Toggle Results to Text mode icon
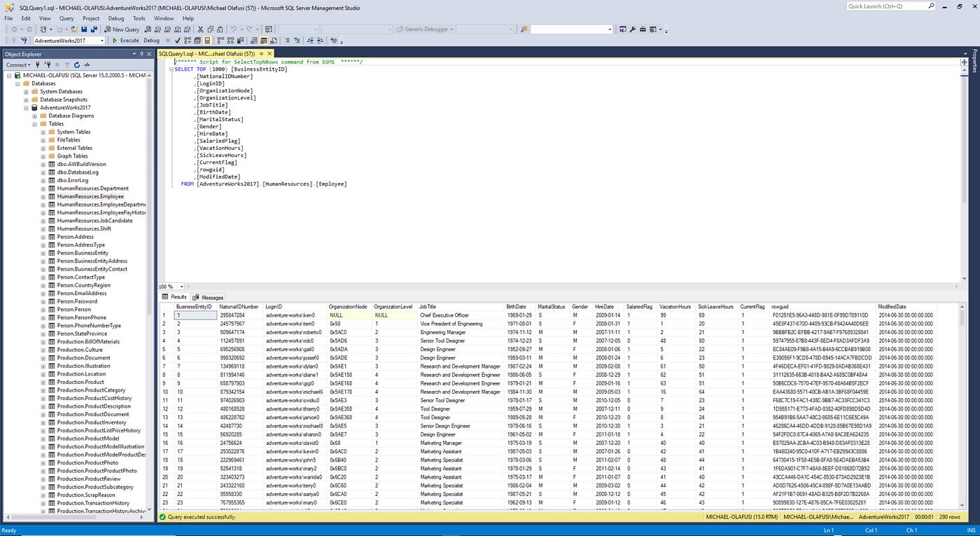980x536 pixels. click(x=254, y=41)
